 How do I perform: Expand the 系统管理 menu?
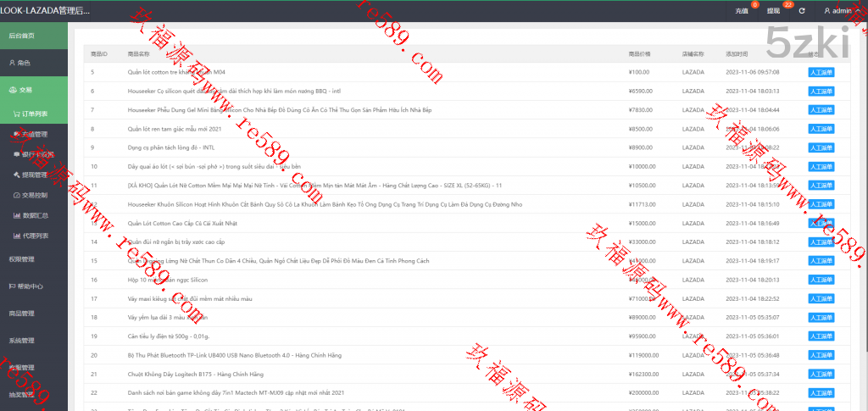(x=22, y=341)
